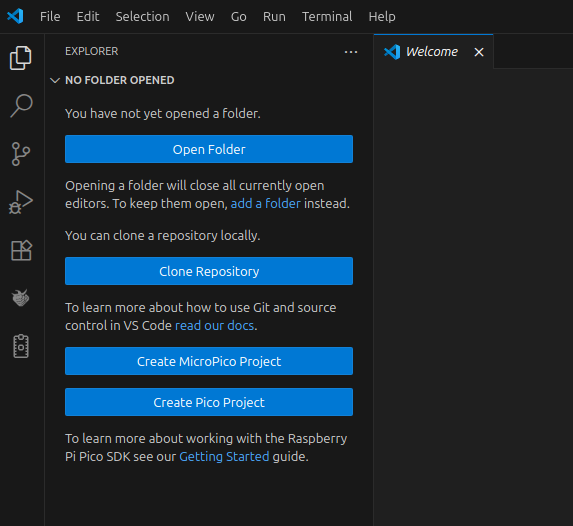Screen dimensions: 573x526
Task: Open the File menu
Action: [x=50, y=16]
